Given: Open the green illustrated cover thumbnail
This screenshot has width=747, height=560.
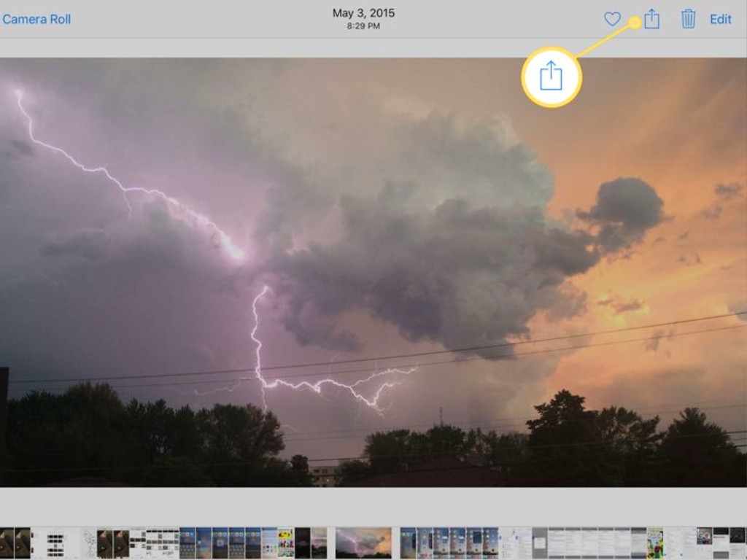Looking at the screenshot, I should [655, 542].
